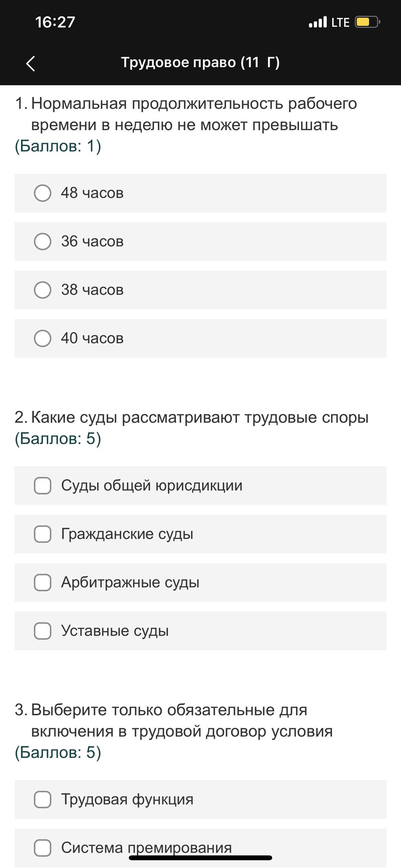The height and width of the screenshot is (868, 401).
Task: Check Суды общей юрисдикции checkbox
Action: click(43, 486)
